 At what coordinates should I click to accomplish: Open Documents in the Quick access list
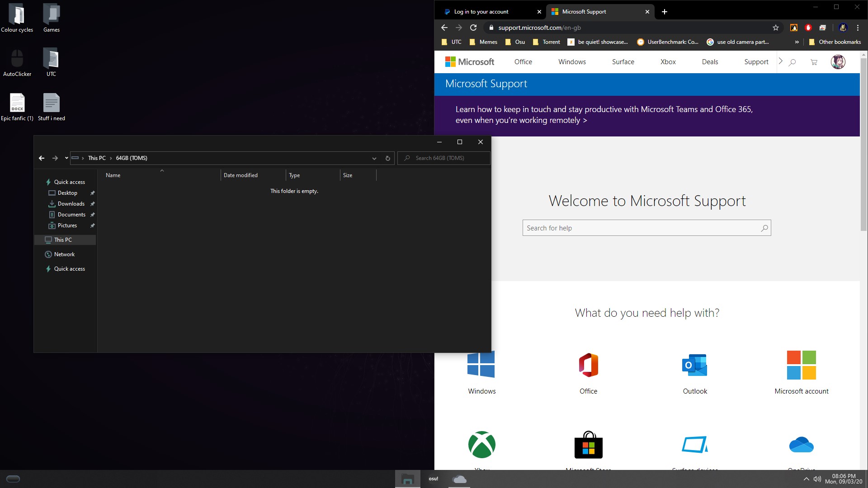(x=71, y=215)
